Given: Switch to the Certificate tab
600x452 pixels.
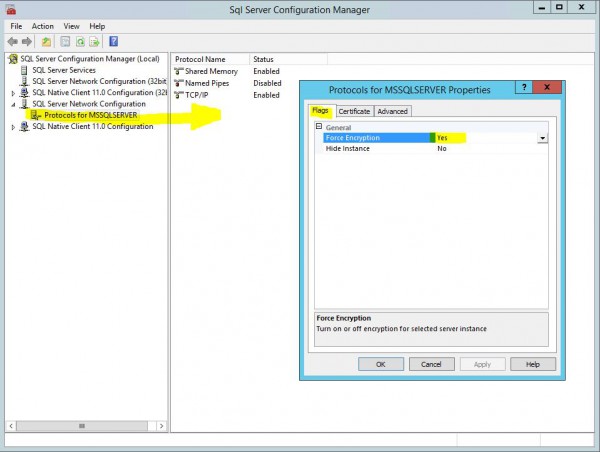Looking at the screenshot, I should pos(354,111).
